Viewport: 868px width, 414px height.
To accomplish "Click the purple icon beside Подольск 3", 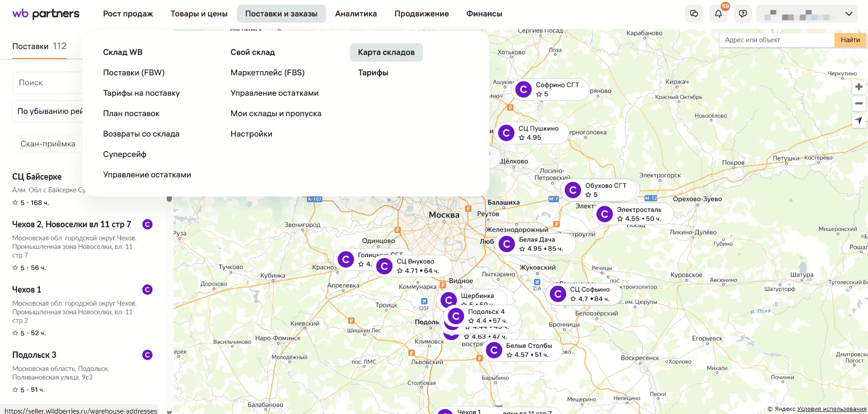I will pyautogui.click(x=147, y=355).
